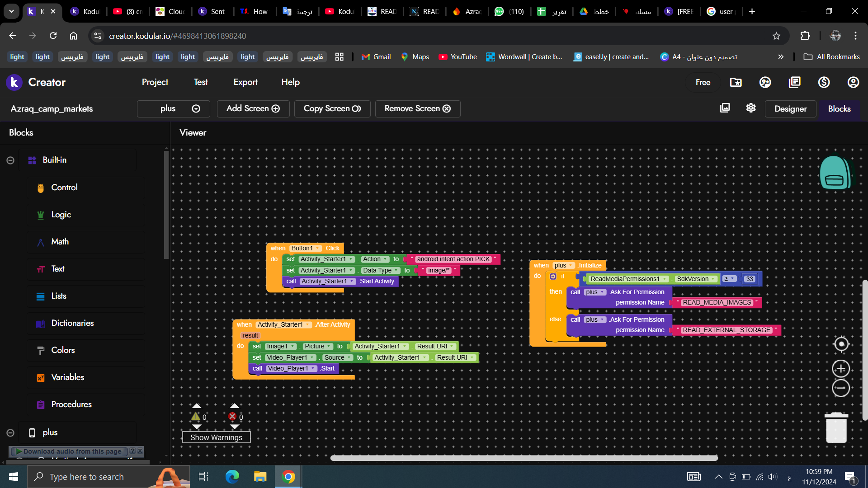The height and width of the screenshot is (488, 868).
Task: Collapse the Built-in blocks tree
Action: click(10, 160)
